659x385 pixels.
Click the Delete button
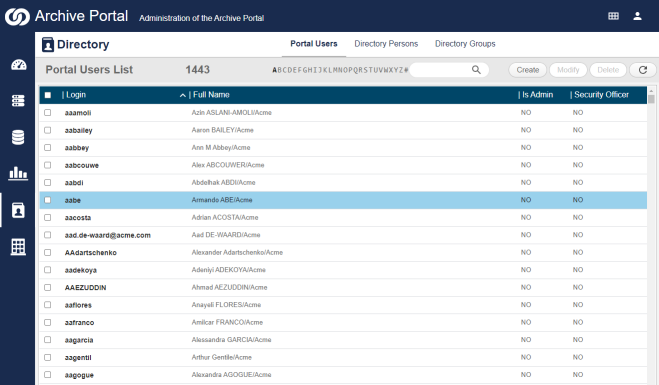pos(608,70)
